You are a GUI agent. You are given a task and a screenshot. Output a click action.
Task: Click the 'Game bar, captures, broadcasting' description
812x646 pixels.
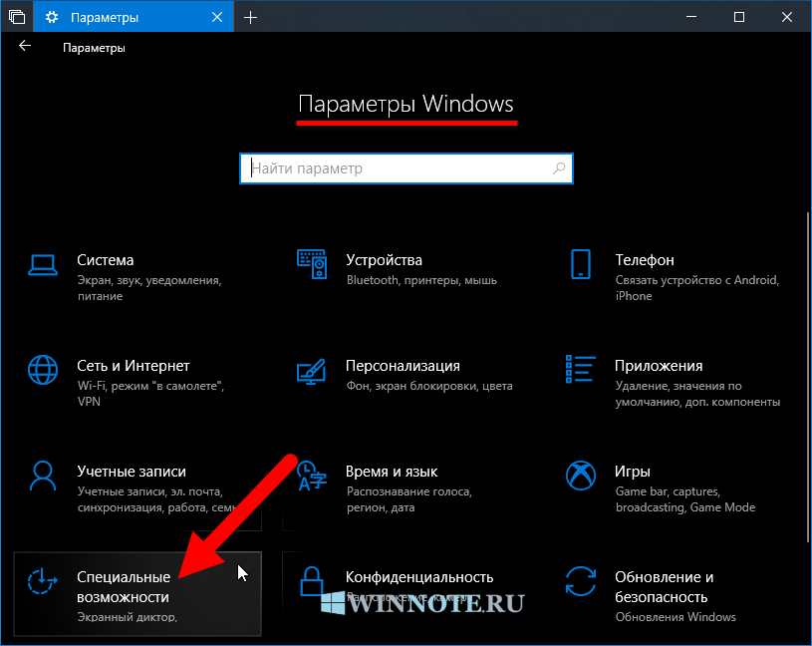point(685,499)
